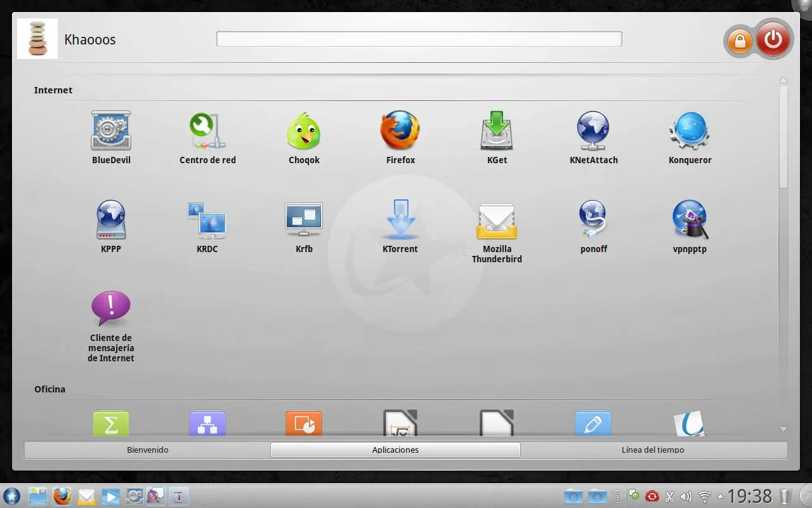Screen dimensions: 812x508
Task: Open the KGet download manager
Action: pos(497,138)
